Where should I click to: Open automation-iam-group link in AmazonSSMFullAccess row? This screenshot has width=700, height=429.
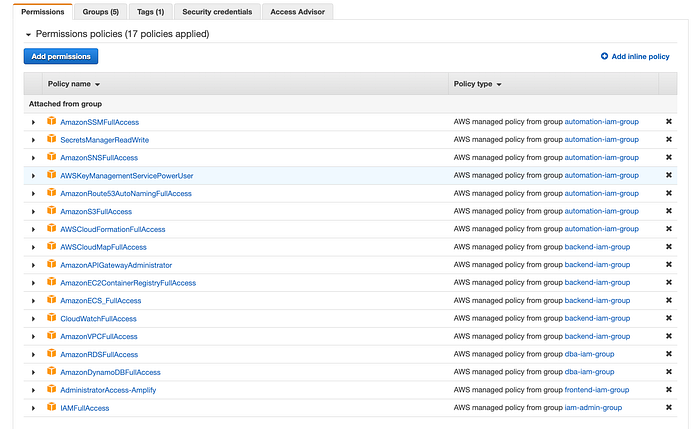point(601,121)
